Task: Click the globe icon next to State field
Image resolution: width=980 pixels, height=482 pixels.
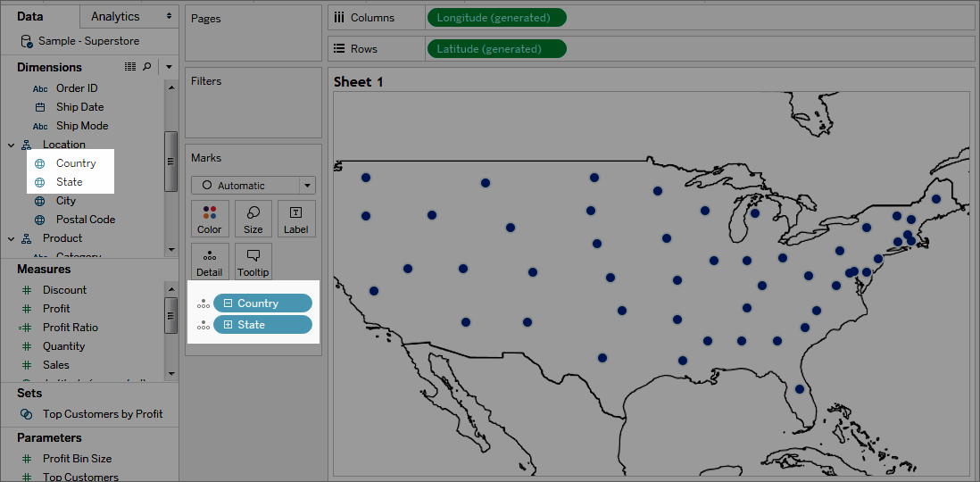Action: (x=40, y=182)
